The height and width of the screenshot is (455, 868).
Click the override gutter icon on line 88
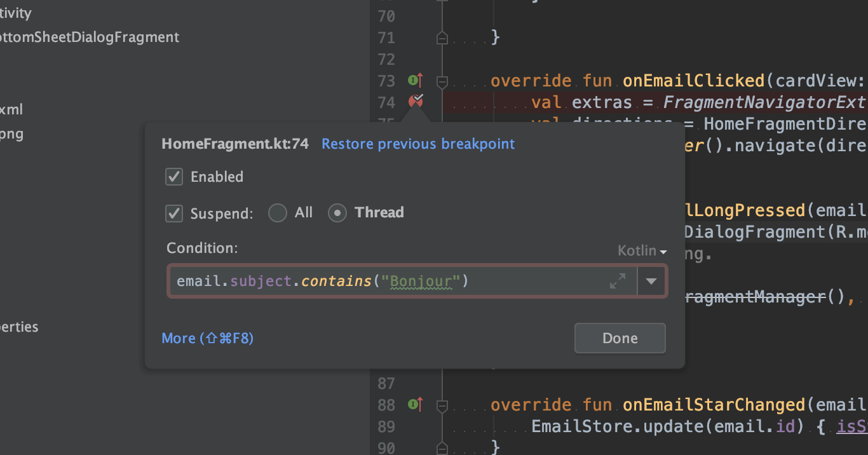[x=416, y=404]
